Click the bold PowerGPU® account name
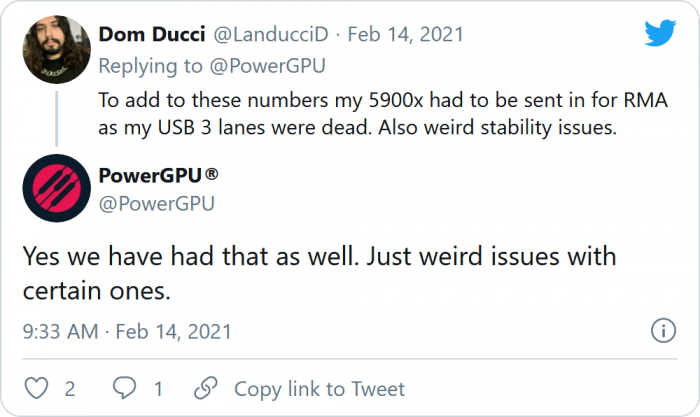This screenshot has height=417, width=700. tap(158, 176)
